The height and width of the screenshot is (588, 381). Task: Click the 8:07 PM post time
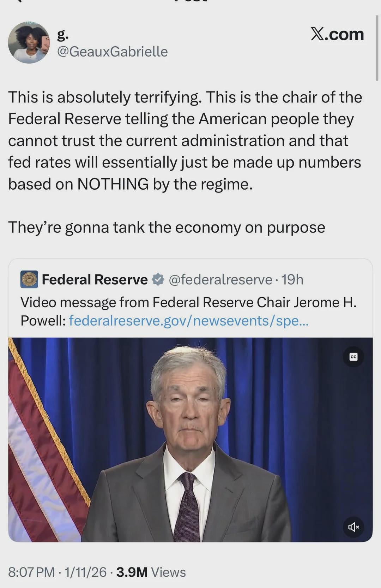[x=31, y=572]
